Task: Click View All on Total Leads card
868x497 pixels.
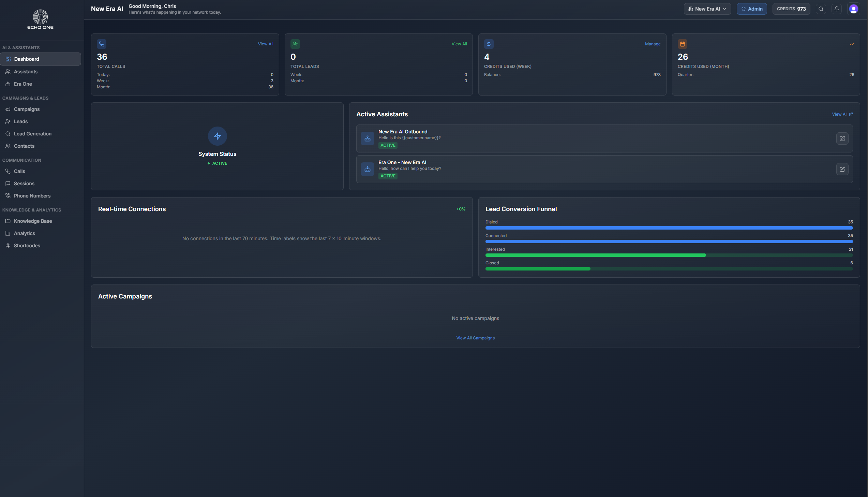Action: pyautogui.click(x=459, y=44)
